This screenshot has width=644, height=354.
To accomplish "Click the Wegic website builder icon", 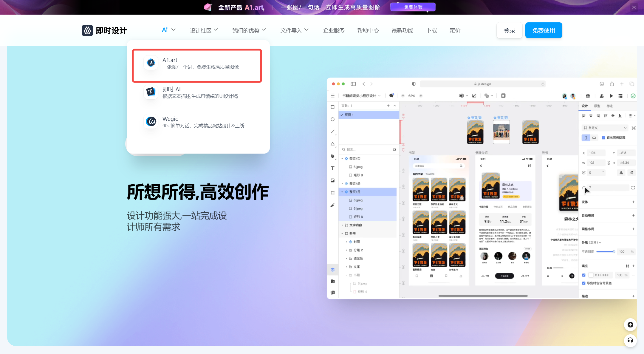I will (151, 122).
